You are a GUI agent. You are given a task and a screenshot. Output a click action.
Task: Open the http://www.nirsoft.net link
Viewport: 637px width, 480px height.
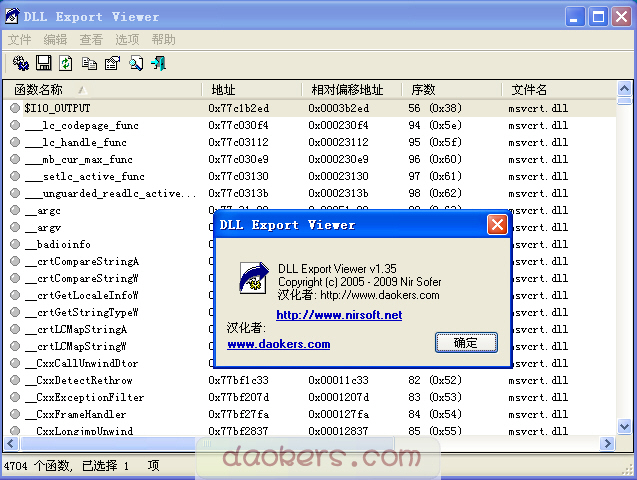click(339, 315)
